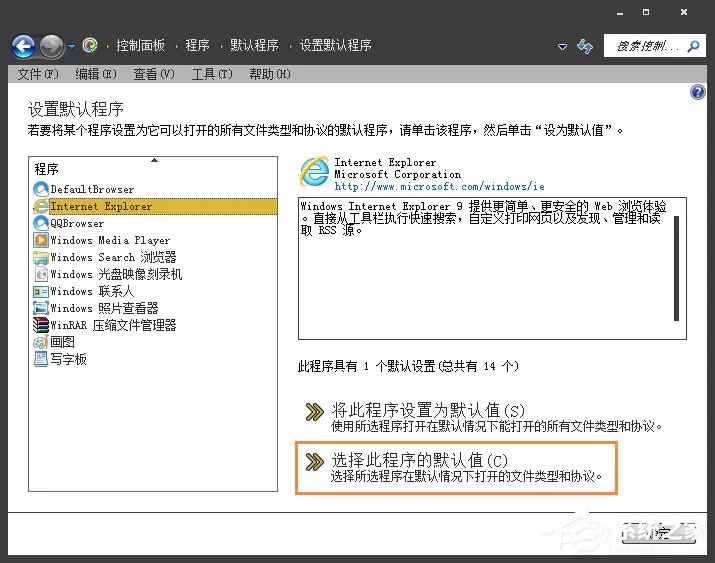
Task: Open the 编辑(E) menu
Action: pos(96,74)
